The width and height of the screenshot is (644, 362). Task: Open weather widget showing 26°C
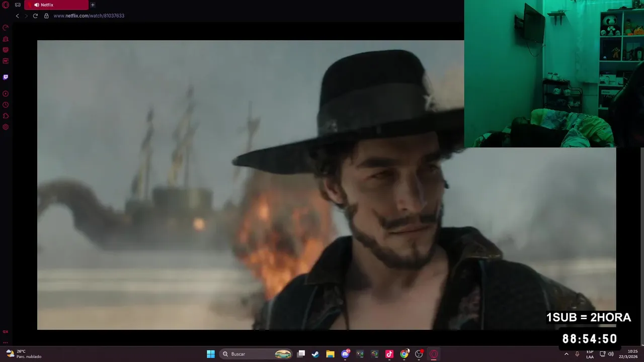[23, 354]
